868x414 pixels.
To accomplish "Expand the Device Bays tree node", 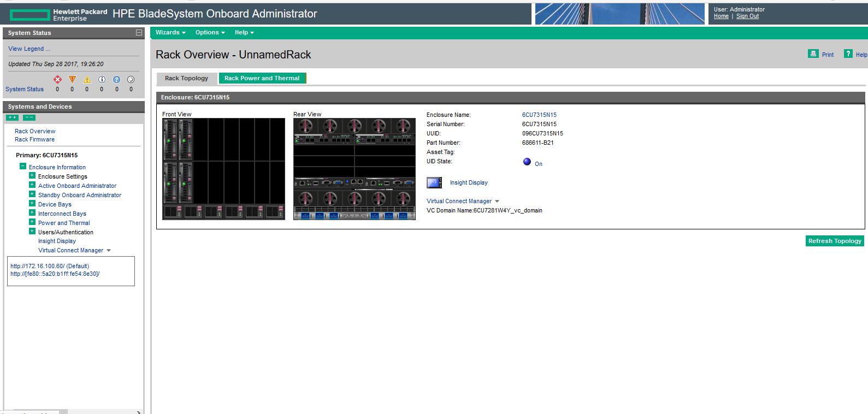I will 32,204.
